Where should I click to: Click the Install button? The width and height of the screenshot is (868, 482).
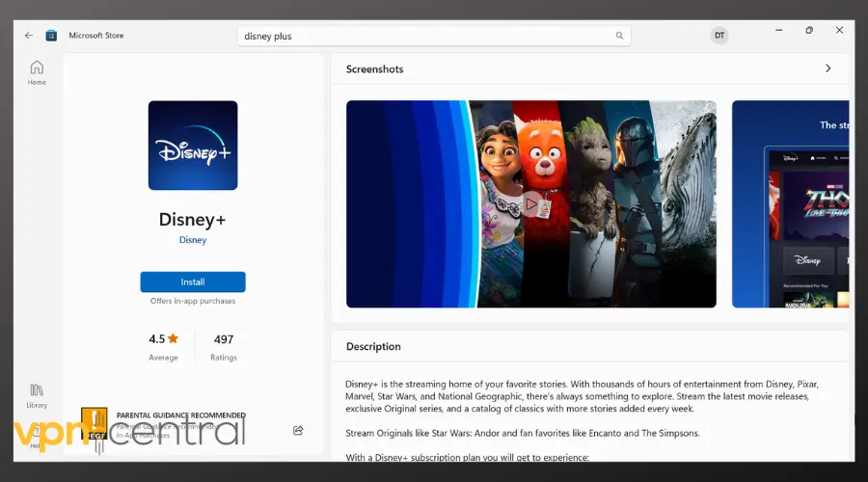click(x=193, y=281)
